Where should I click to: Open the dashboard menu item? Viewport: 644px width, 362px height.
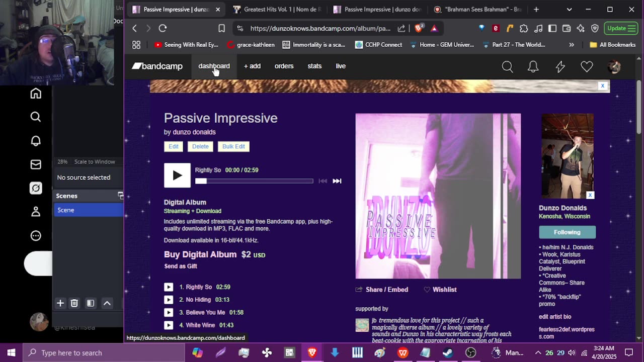pyautogui.click(x=214, y=66)
